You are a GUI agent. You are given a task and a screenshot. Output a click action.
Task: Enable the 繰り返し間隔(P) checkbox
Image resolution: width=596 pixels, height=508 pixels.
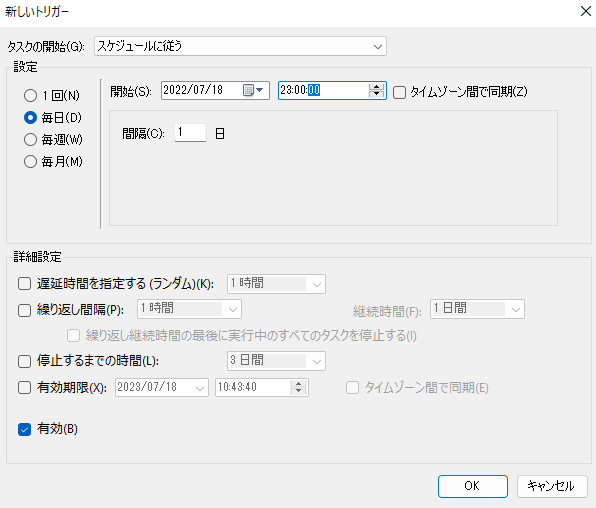(x=24, y=310)
